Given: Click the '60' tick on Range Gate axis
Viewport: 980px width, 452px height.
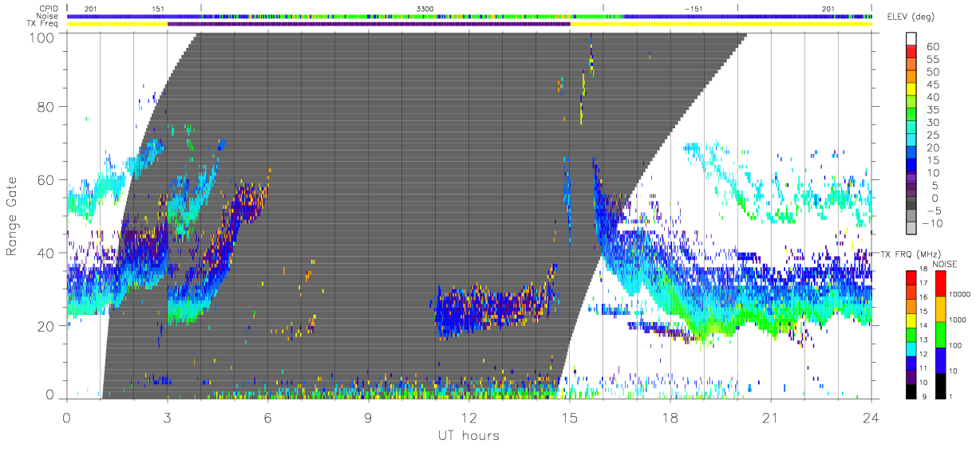Looking at the screenshot, I should [x=48, y=179].
